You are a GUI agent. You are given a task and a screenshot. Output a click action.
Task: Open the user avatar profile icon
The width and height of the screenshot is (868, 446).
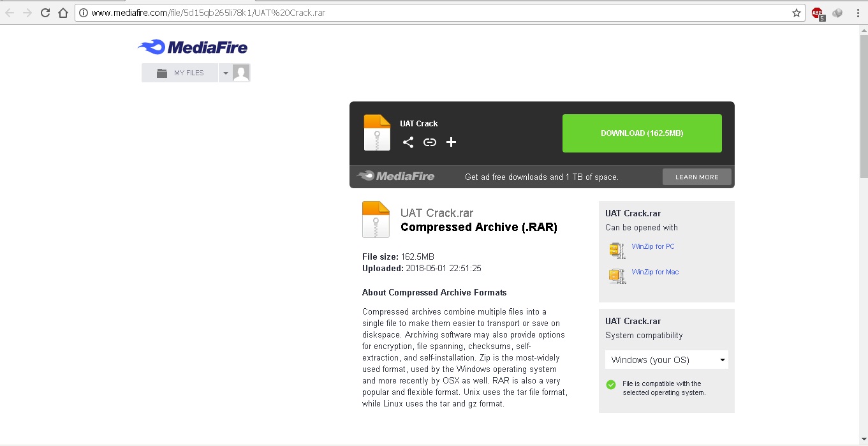click(241, 73)
